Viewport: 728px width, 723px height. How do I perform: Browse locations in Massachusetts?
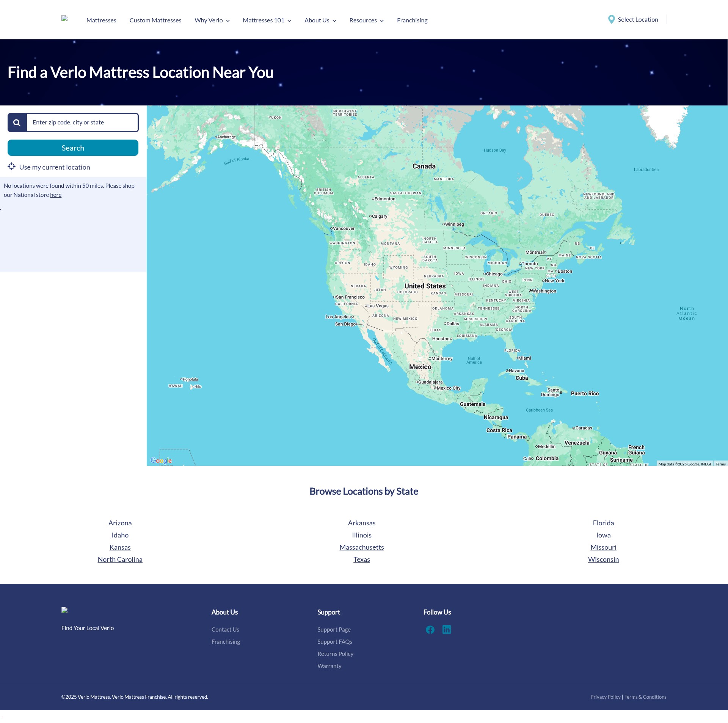(x=362, y=547)
